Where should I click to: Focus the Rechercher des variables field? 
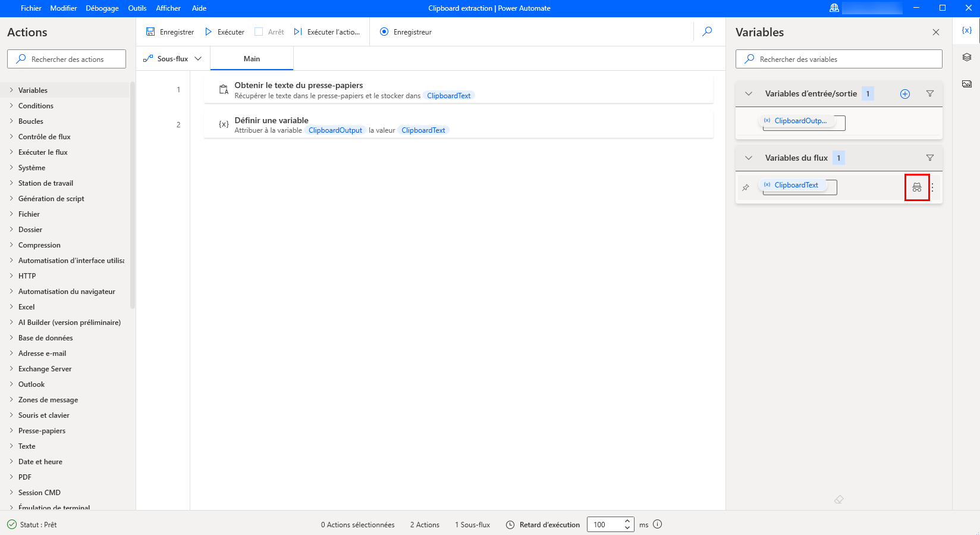tap(839, 59)
